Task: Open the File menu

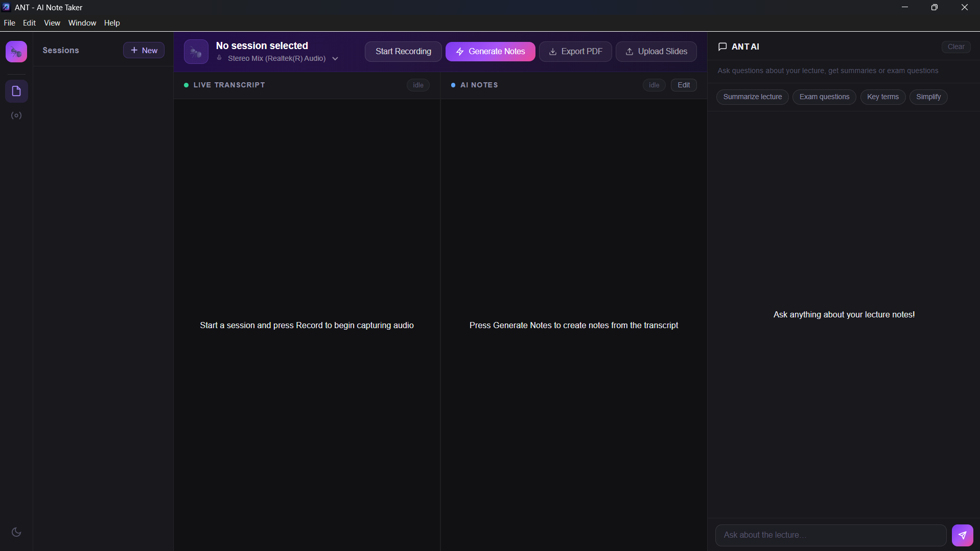Action: coord(10,23)
